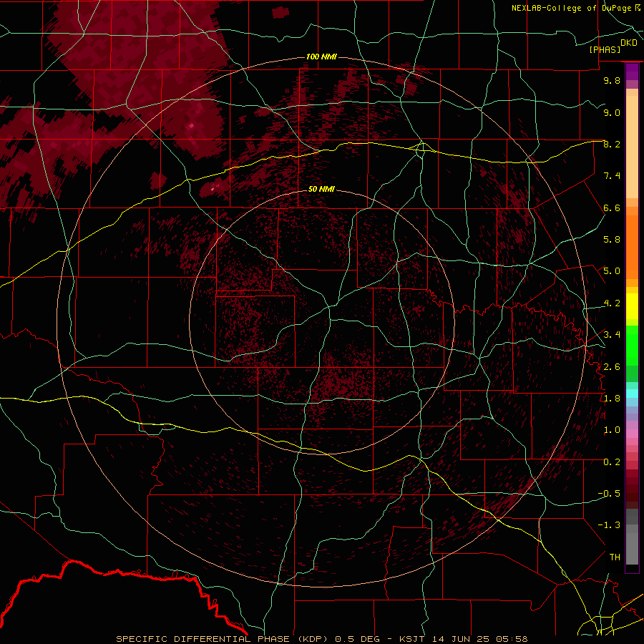Image resolution: width=644 pixels, height=644 pixels.
Task: Click the [PHAS] unit label
Action: tap(605, 49)
